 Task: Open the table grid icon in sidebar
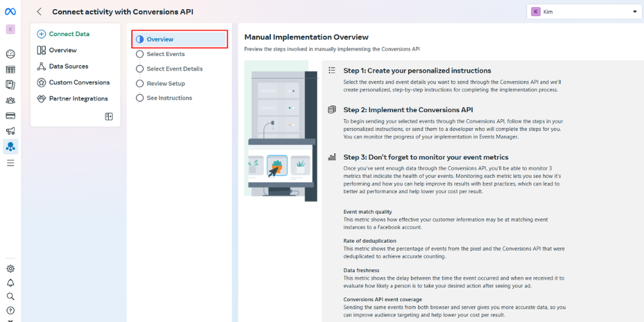(x=11, y=70)
